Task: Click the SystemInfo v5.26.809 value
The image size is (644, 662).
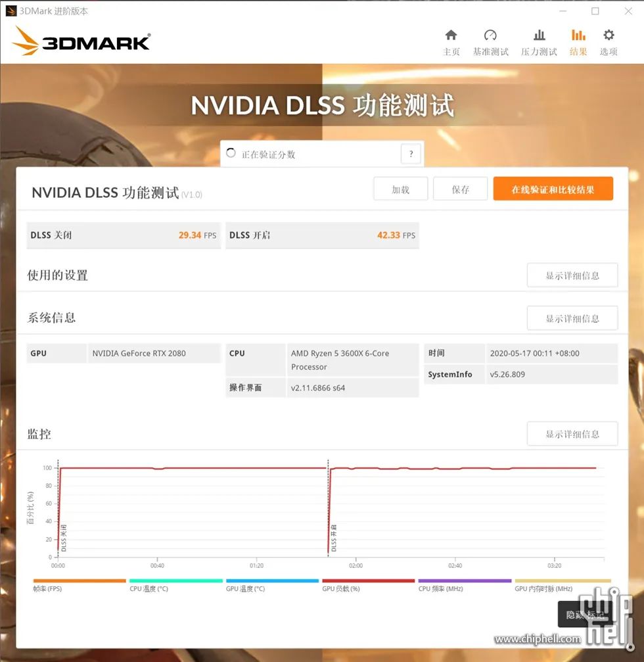Action: (507, 375)
